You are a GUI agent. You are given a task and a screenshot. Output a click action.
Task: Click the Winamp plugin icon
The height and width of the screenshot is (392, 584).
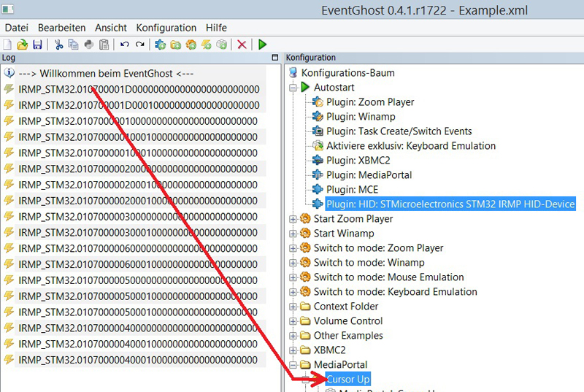[318, 116]
